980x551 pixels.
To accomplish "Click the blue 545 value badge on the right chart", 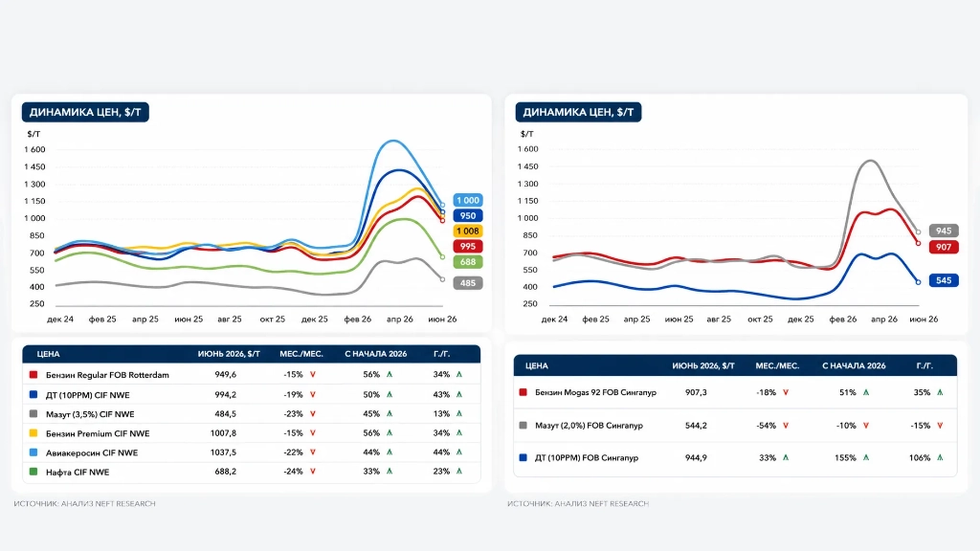I will pos(943,280).
